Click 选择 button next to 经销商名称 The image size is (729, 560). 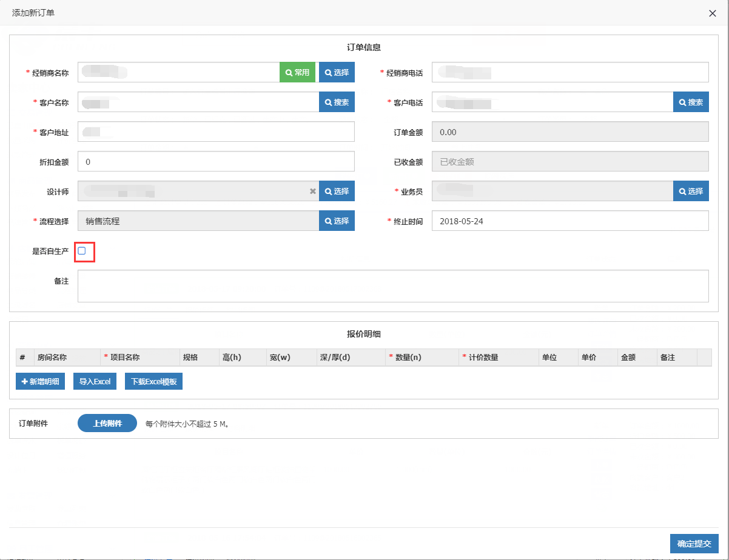(x=337, y=72)
